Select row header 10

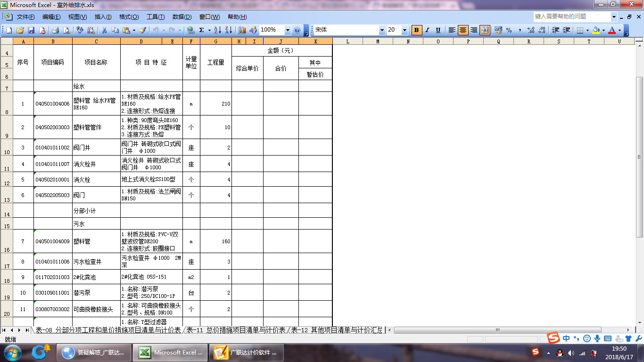click(7, 148)
